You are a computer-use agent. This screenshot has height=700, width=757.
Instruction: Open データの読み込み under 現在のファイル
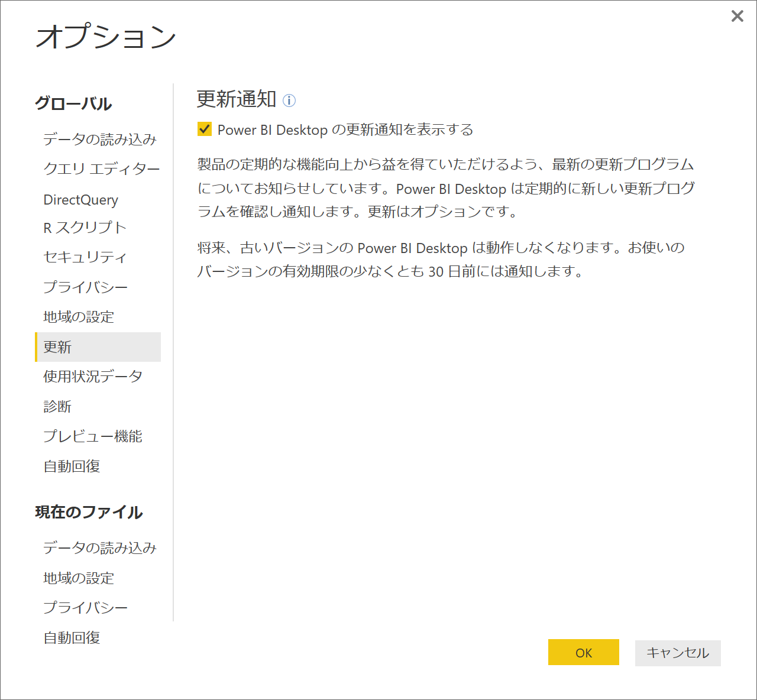pyautogui.click(x=99, y=547)
